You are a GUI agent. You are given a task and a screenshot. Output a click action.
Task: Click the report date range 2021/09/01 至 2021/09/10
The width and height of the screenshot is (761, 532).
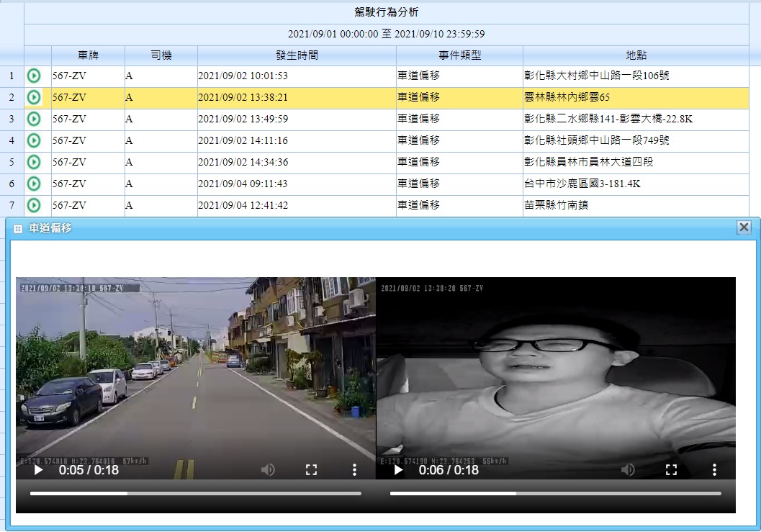pyautogui.click(x=387, y=34)
